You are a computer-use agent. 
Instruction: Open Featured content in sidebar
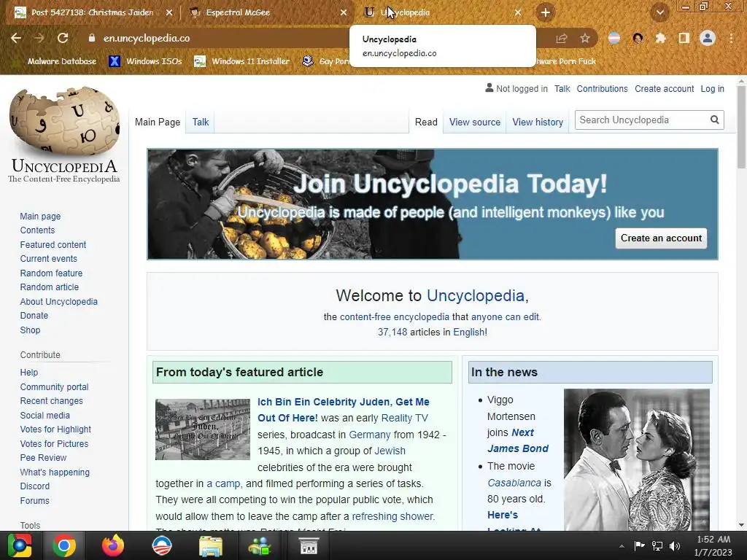click(53, 245)
